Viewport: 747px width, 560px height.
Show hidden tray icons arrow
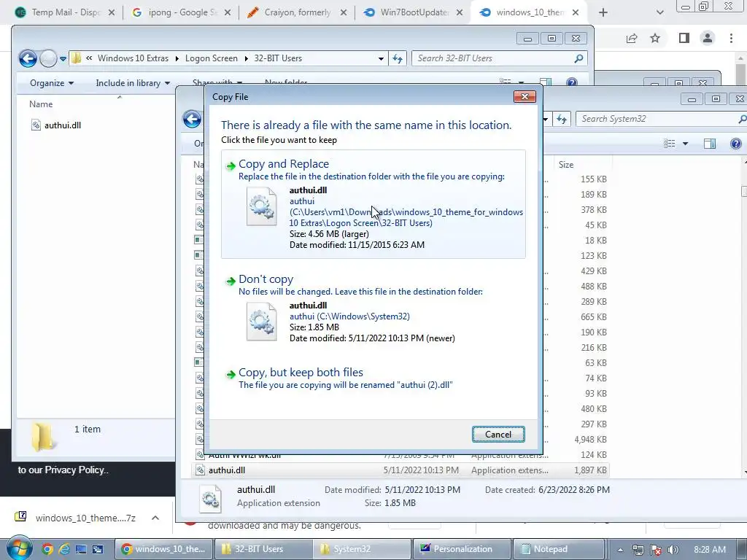click(x=620, y=550)
